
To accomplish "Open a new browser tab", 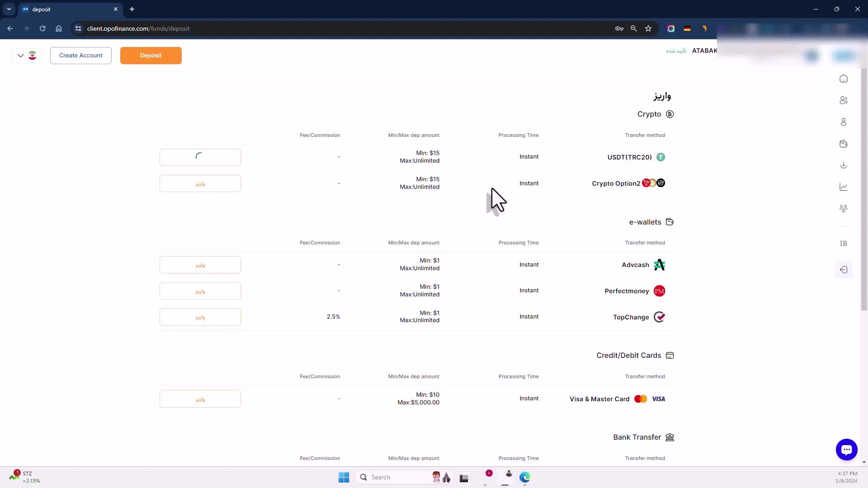I will (x=132, y=9).
